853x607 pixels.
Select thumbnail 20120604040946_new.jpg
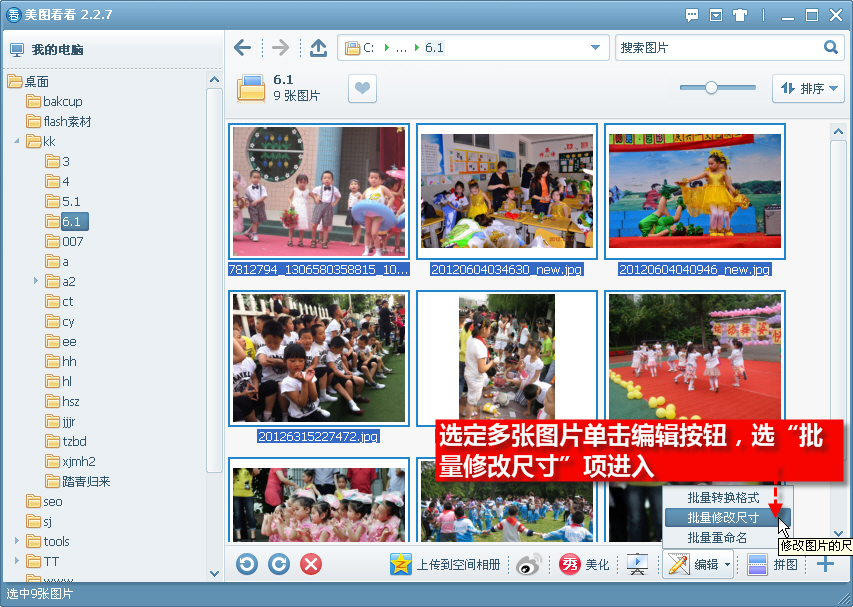point(695,191)
